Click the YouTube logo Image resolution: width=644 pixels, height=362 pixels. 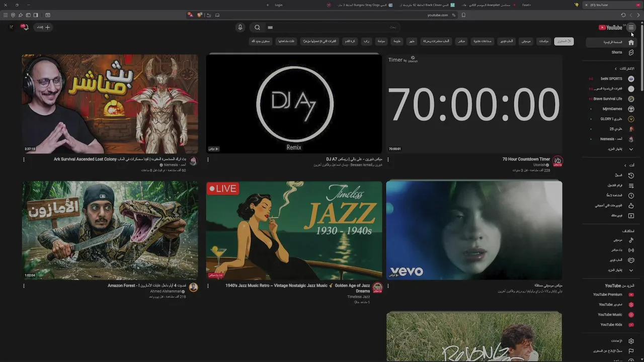pyautogui.click(x=611, y=28)
